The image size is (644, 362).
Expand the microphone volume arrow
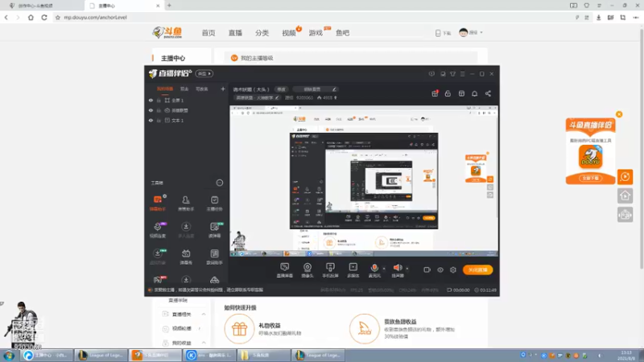(384, 269)
